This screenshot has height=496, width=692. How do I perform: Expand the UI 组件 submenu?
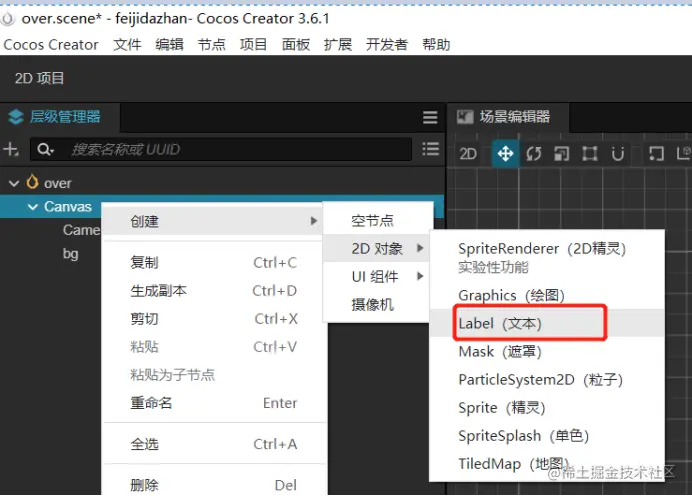[378, 277]
